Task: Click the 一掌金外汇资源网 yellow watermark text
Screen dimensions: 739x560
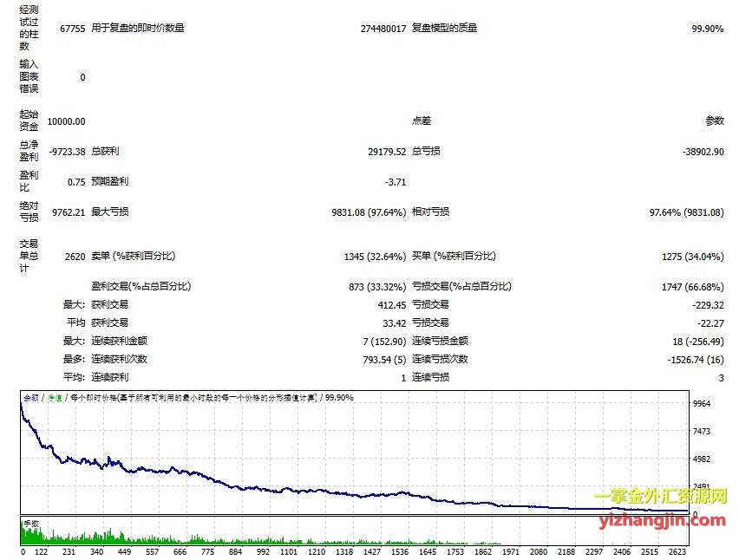Action: pyautogui.click(x=660, y=498)
